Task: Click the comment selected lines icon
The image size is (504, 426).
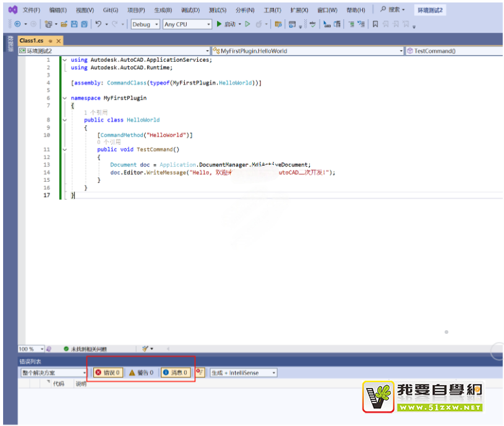Action: click(351, 24)
